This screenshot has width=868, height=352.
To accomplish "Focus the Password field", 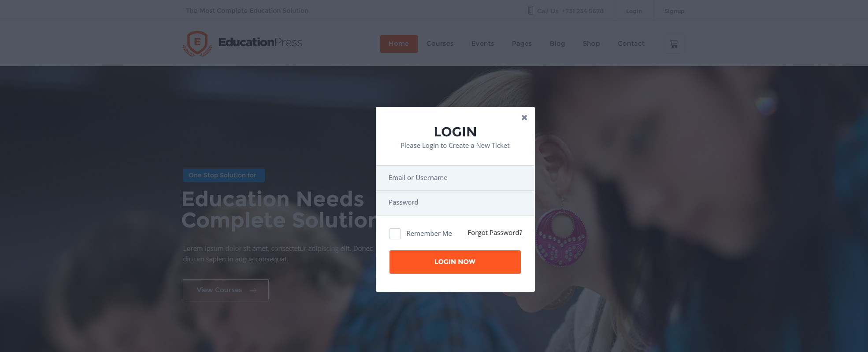I will (x=455, y=203).
